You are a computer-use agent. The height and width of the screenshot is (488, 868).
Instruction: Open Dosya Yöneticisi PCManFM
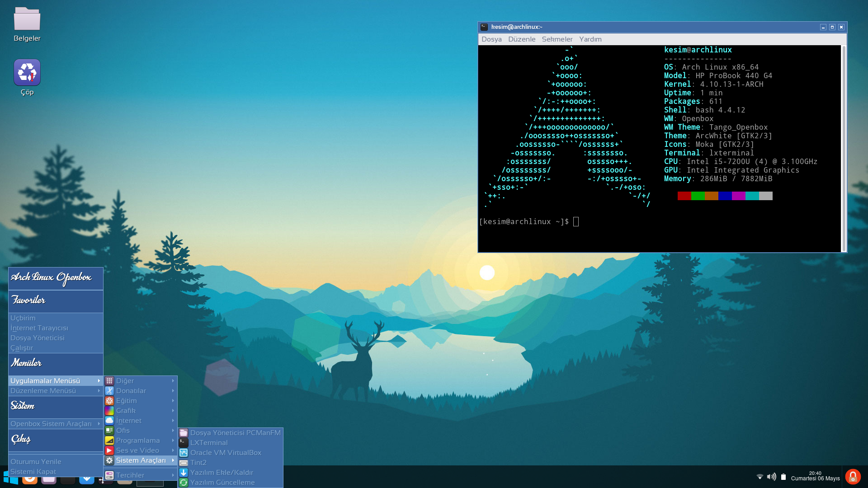pos(235,432)
